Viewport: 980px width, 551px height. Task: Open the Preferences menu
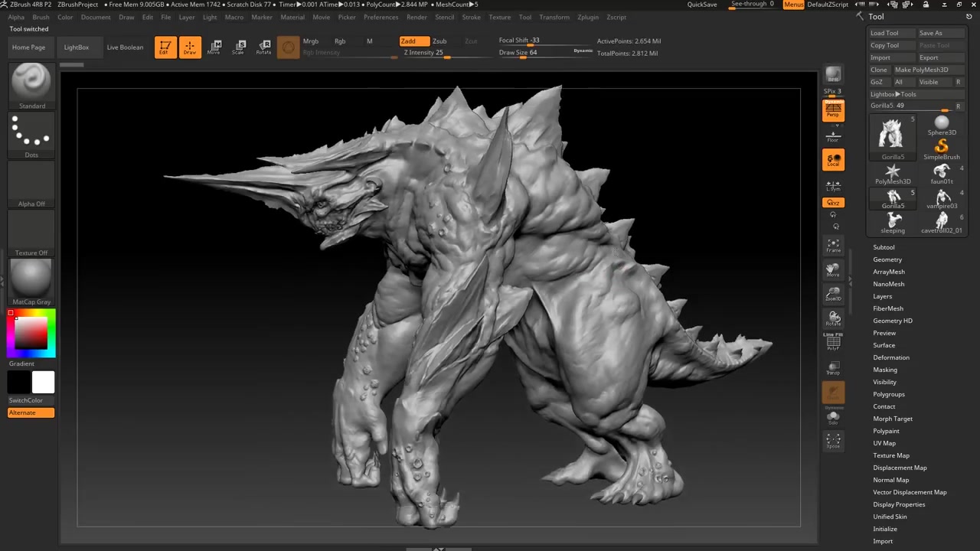tap(381, 17)
